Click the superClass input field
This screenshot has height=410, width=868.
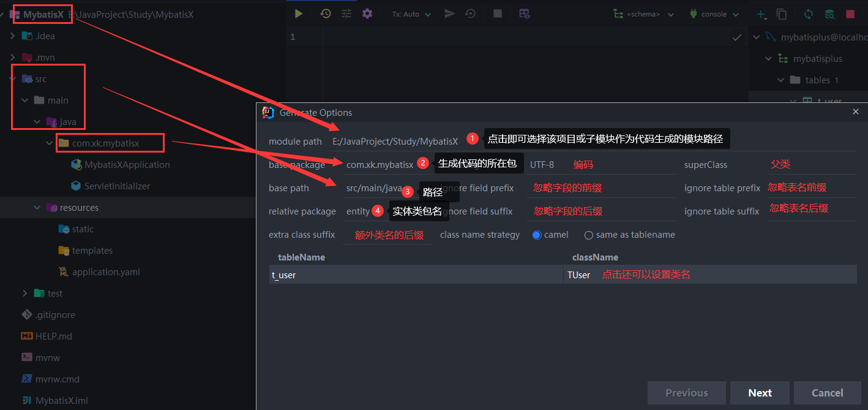812,164
